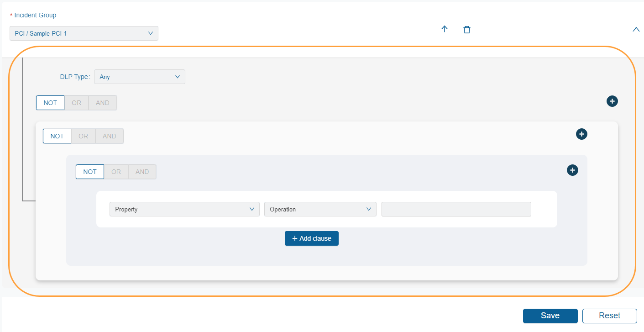Open the Operation dropdown
The width and height of the screenshot is (644, 332).
pos(320,209)
